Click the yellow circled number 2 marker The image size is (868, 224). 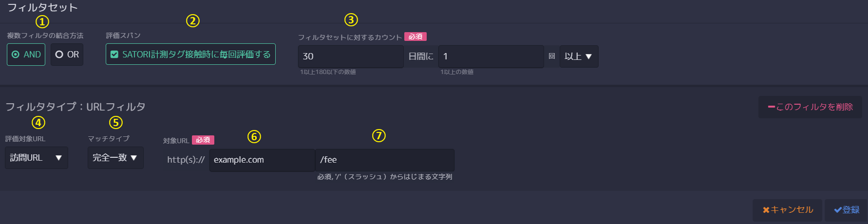193,20
